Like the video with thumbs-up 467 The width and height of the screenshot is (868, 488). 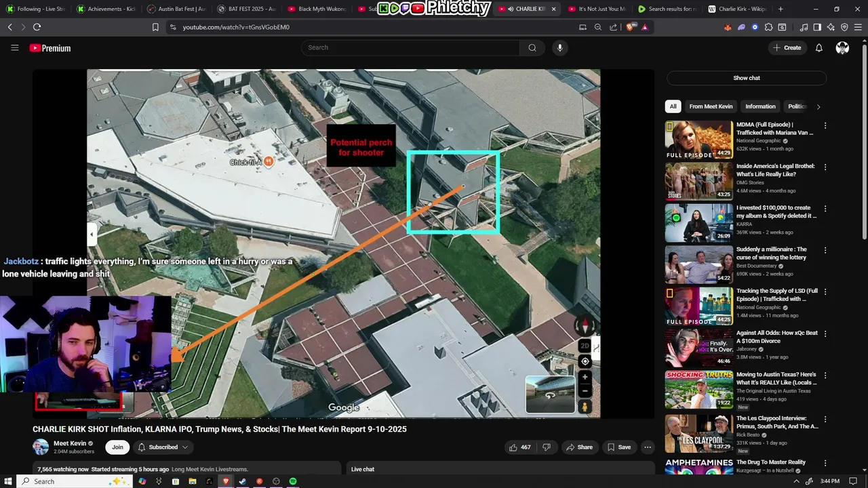[520, 447]
